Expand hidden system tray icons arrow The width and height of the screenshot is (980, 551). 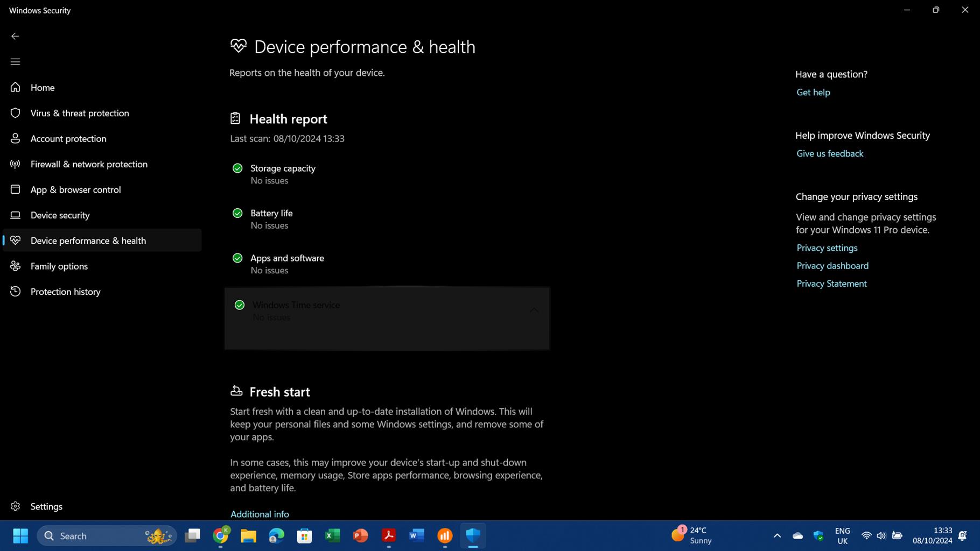pos(777,536)
